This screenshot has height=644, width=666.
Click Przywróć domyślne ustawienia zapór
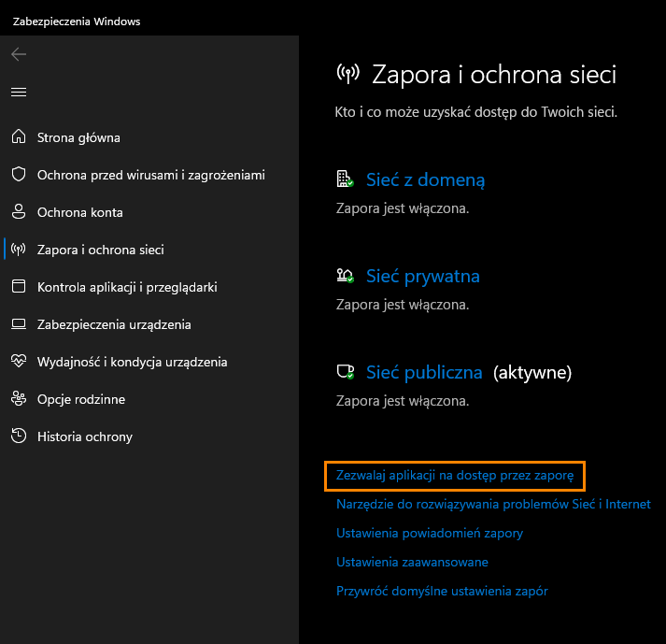[442, 591]
